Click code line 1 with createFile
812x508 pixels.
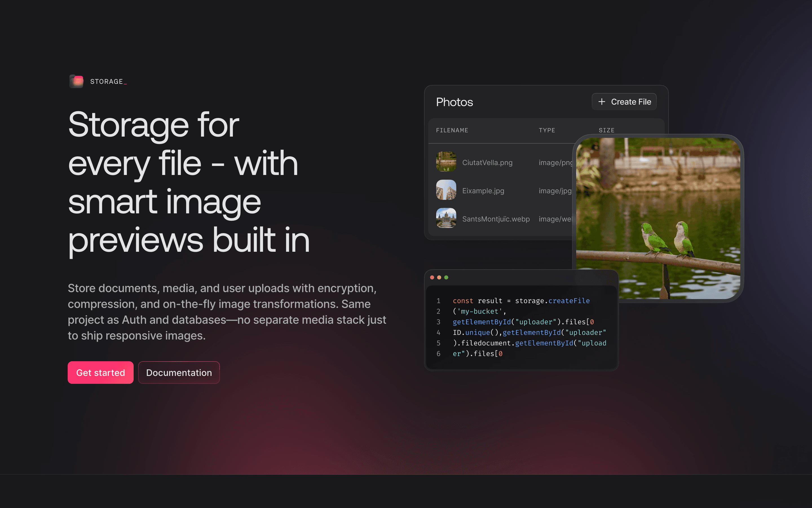tap(521, 301)
